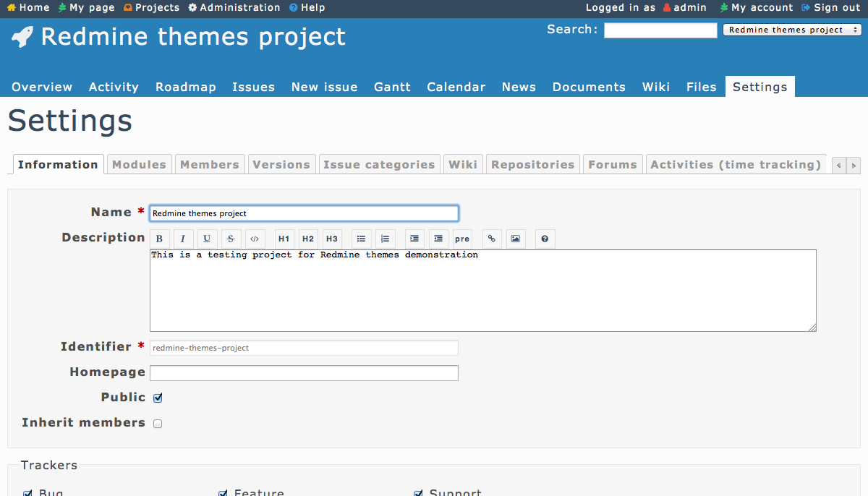Switch to the Repositories settings tab
Image resolution: width=868 pixels, height=496 pixels.
point(532,165)
